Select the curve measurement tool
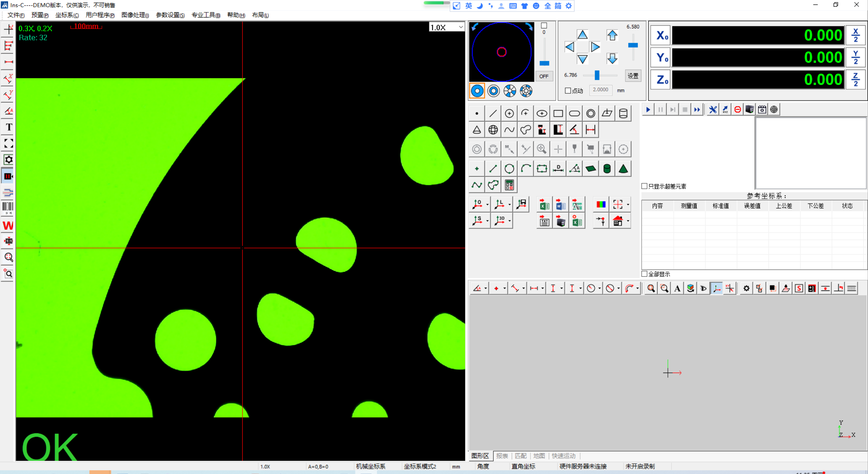 509,130
